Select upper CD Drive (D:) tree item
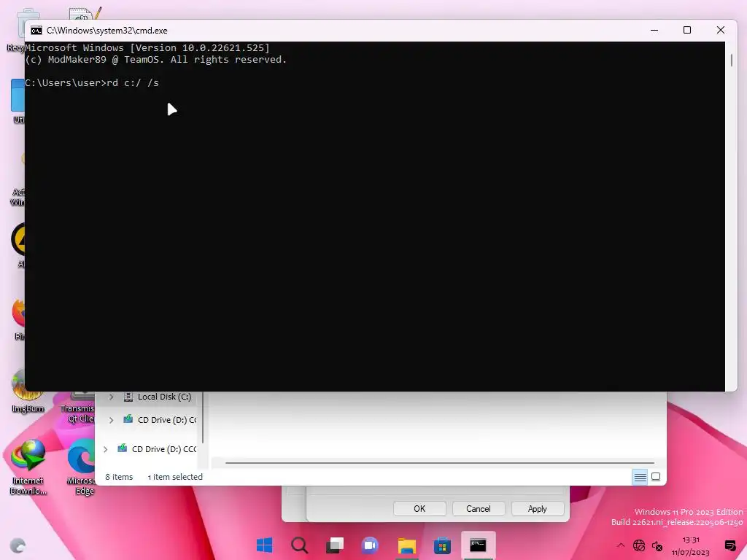 (160, 420)
